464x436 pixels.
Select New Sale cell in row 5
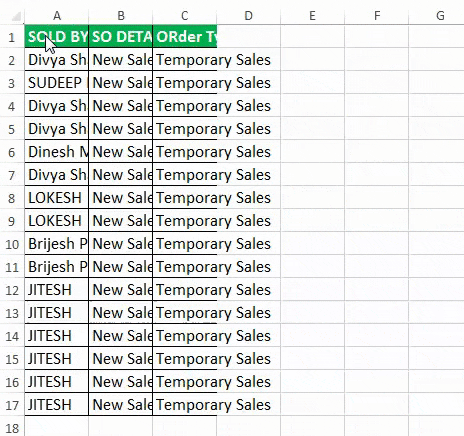pos(121,129)
